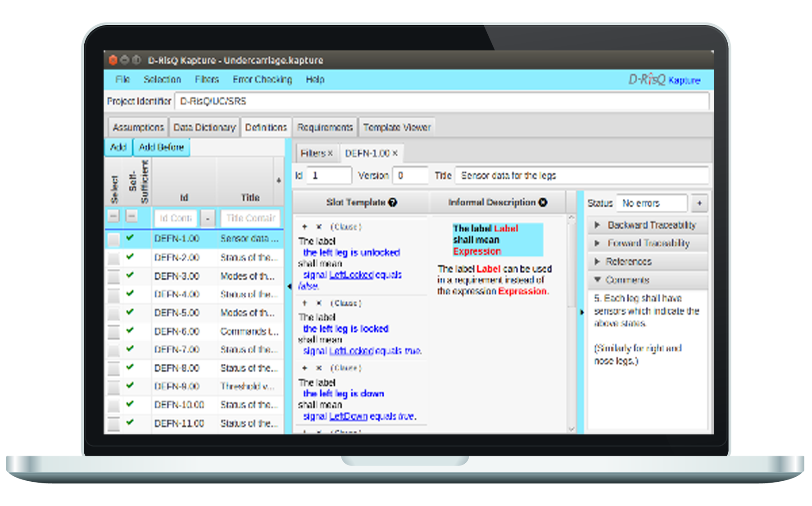
Task: Follow the LeftLocked link in the 'equals true' clause
Action: 351,351
